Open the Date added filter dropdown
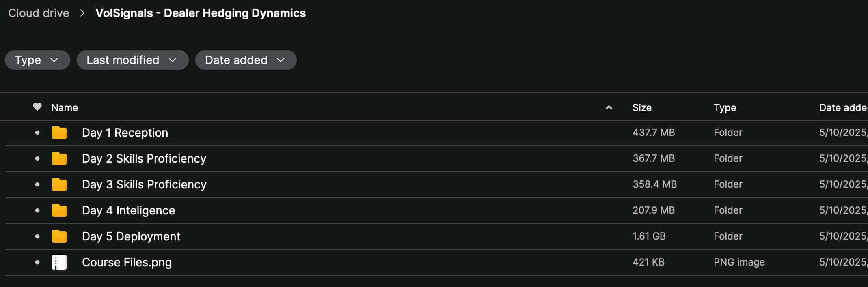 246,60
